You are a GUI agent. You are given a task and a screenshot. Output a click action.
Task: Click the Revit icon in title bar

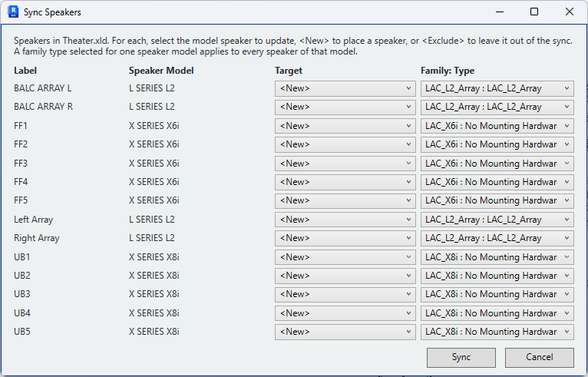pos(13,12)
